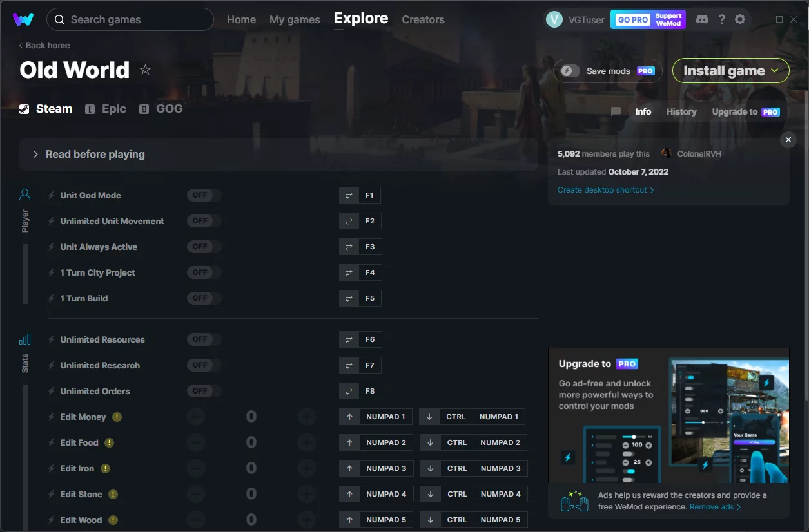The image size is (809, 532).
Task: Turn on Unlimited Research
Action: [204, 365]
